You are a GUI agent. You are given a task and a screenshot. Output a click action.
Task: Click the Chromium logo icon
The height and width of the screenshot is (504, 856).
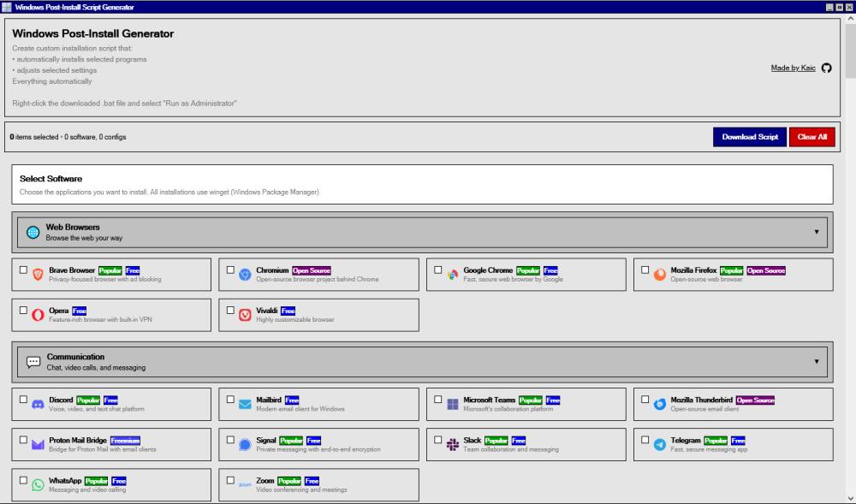(x=245, y=275)
